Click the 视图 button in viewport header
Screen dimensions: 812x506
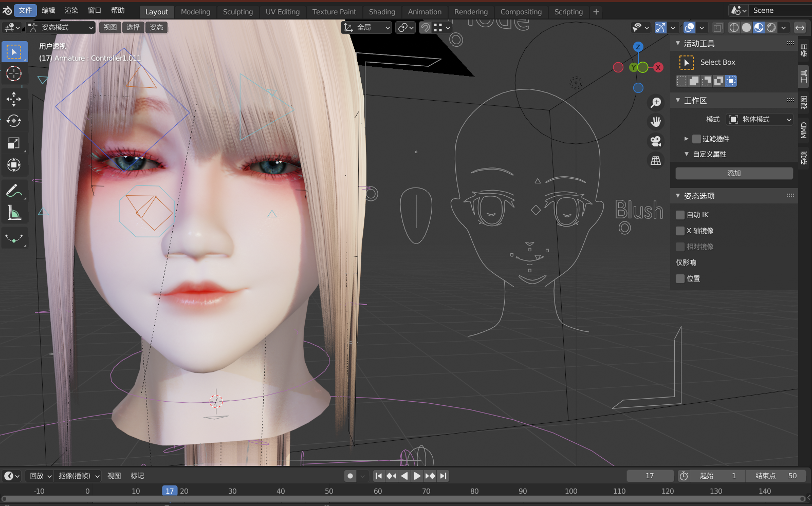click(x=110, y=27)
